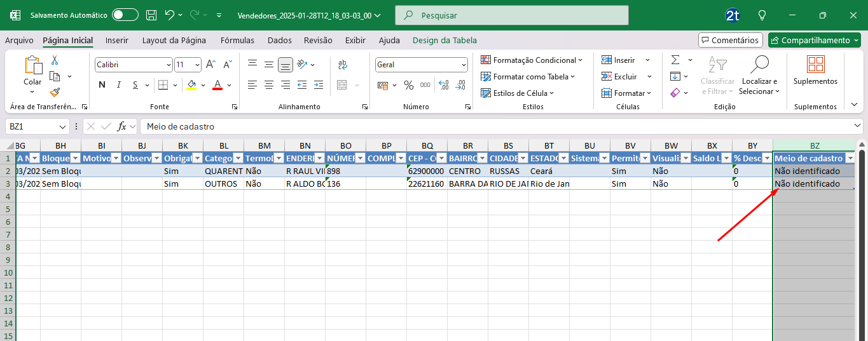The width and height of the screenshot is (868, 341).
Task: Click the Compartilhamento share button
Action: (x=815, y=40)
